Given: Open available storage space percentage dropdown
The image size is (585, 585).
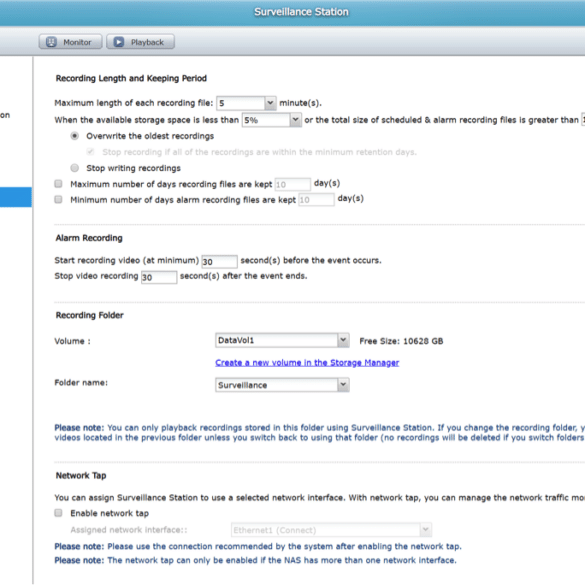Looking at the screenshot, I should coord(295,120).
